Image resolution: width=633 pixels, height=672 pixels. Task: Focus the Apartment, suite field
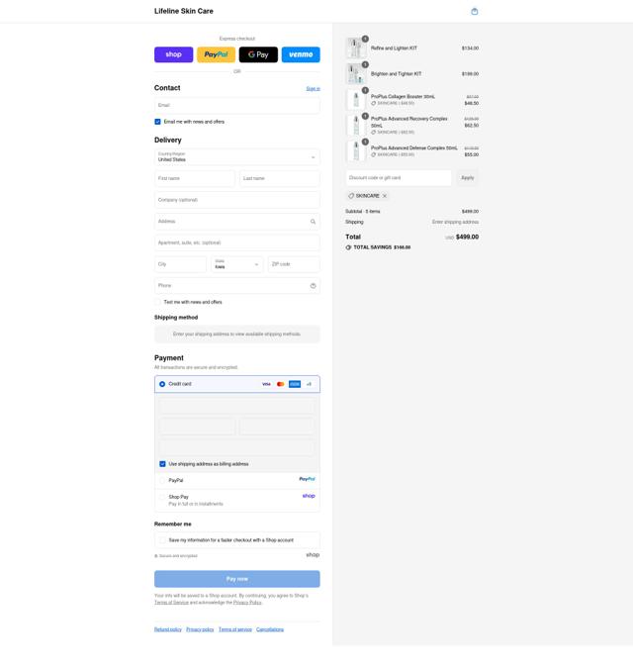(236, 242)
